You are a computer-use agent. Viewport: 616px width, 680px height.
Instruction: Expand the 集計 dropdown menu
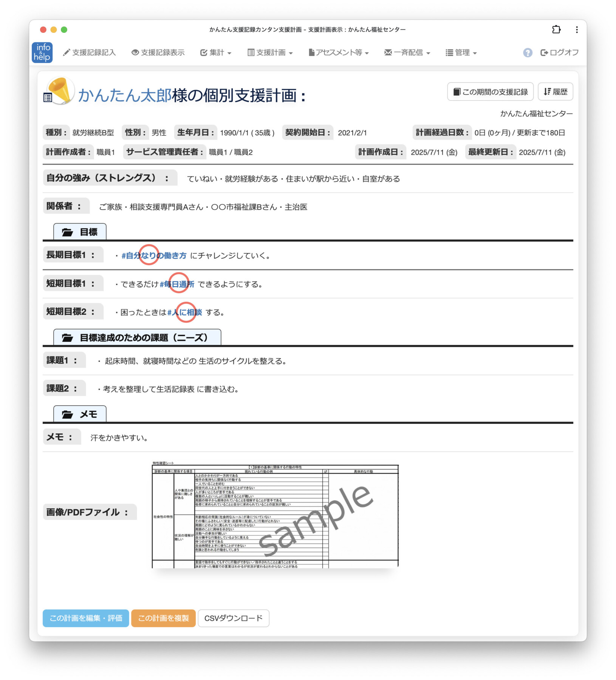point(215,53)
